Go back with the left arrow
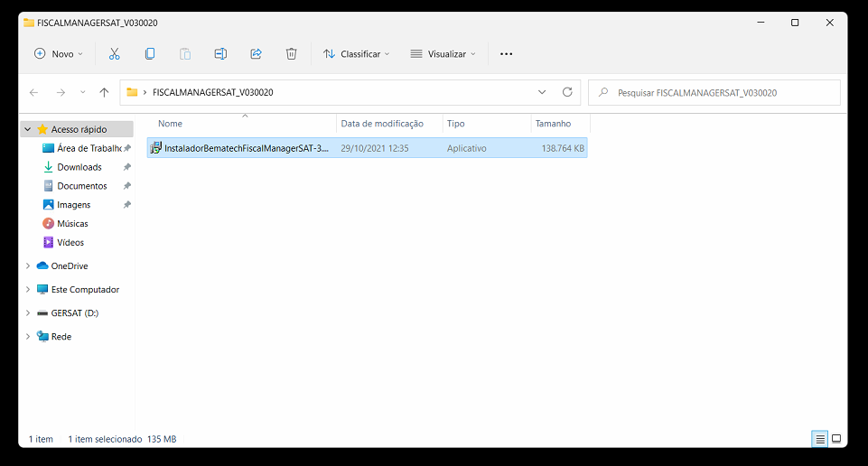Viewport: 868px width, 466px height. click(33, 92)
